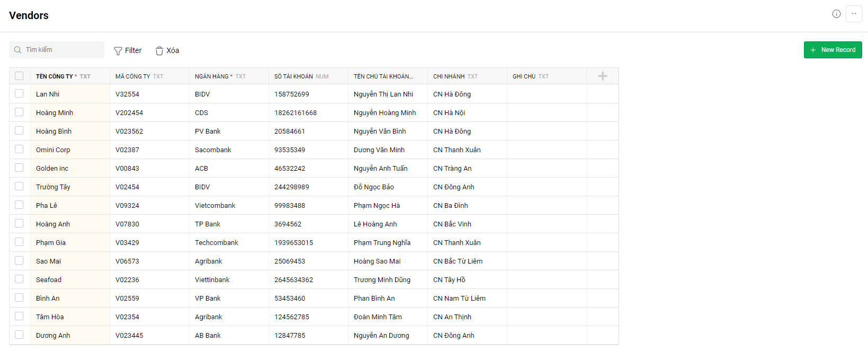
Task: Click the trash icon next to Xóa
Action: 159,51
